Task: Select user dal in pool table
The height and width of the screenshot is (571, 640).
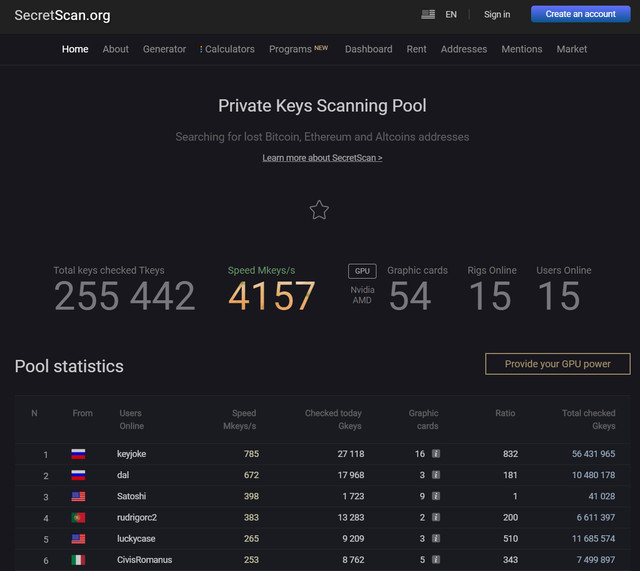Action: [123, 475]
